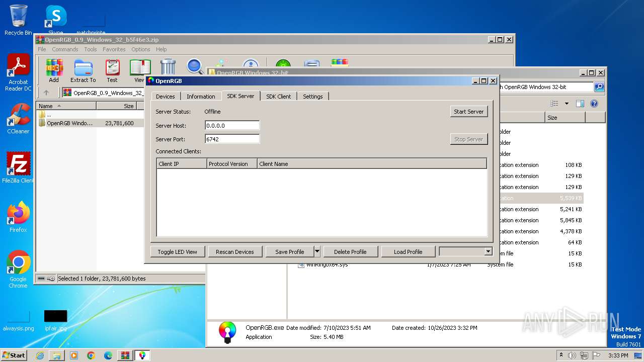Click Rescan Devices button

(x=234, y=251)
